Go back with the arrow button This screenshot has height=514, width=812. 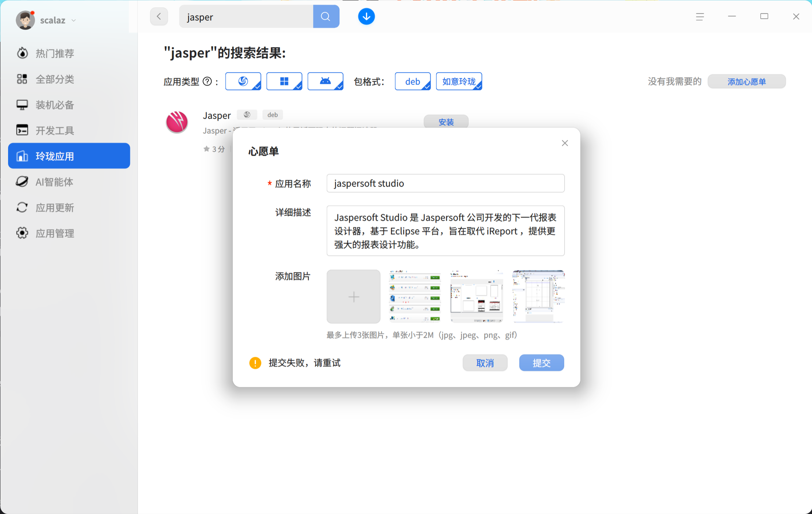tap(159, 17)
